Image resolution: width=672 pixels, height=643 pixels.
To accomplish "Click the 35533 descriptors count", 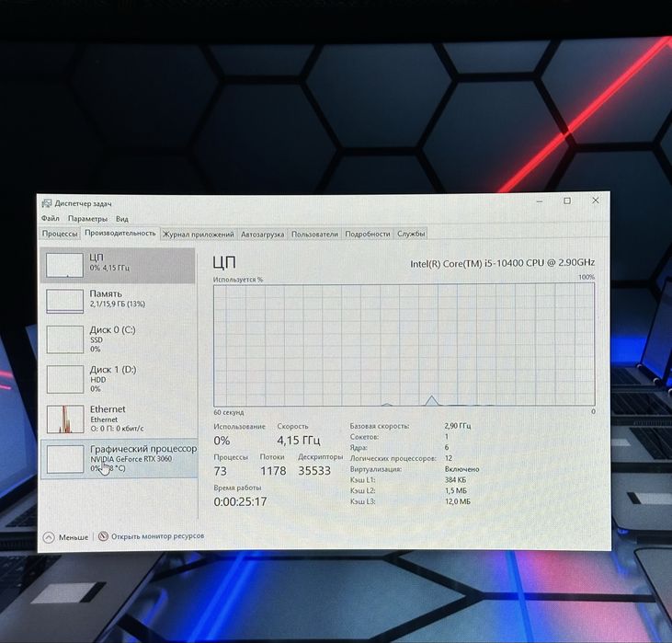I will click(314, 471).
